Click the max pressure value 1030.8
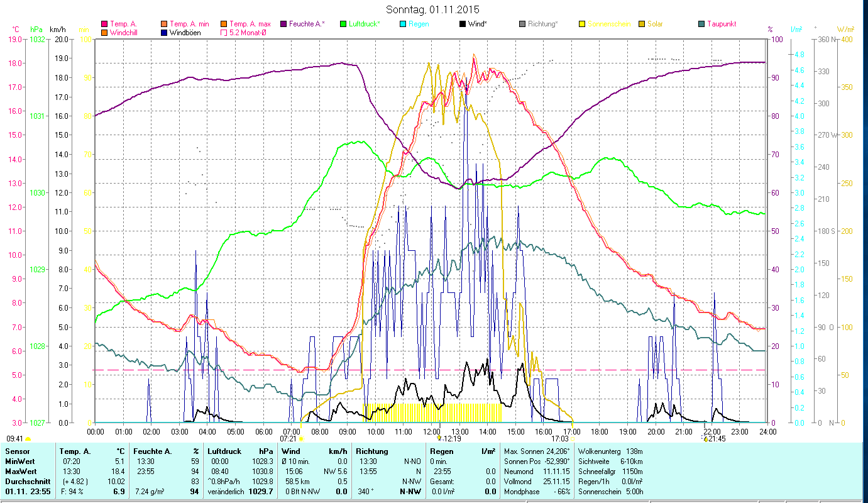 coord(263,472)
